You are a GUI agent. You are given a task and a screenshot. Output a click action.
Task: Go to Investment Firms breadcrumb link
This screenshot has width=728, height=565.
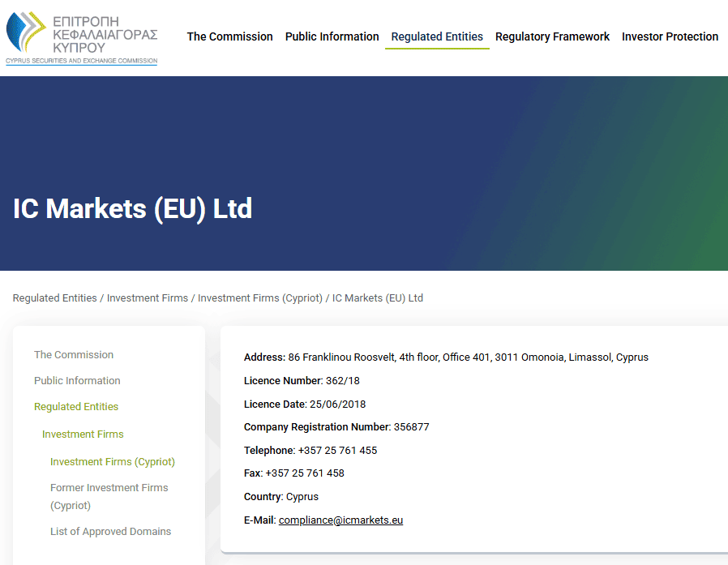click(x=148, y=298)
